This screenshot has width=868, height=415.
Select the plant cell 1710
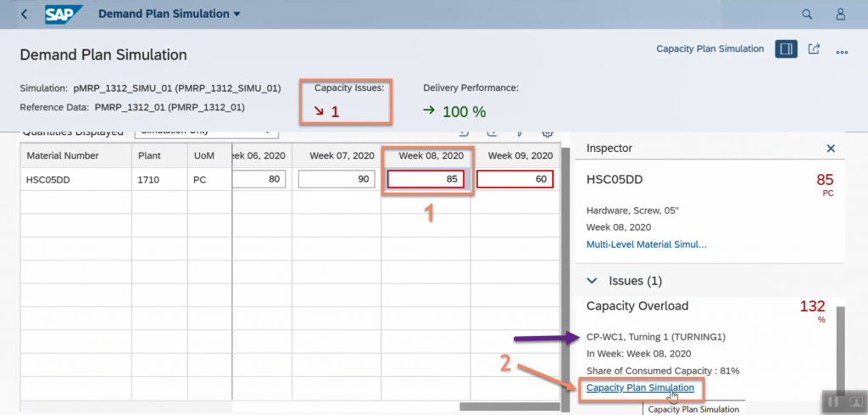point(159,180)
